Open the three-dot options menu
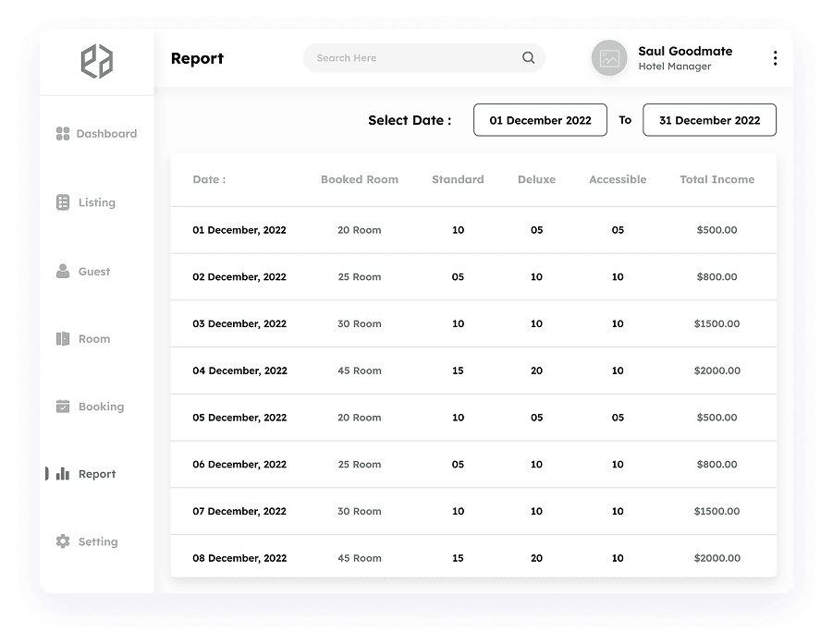This screenshot has height=644, width=833. [x=775, y=57]
